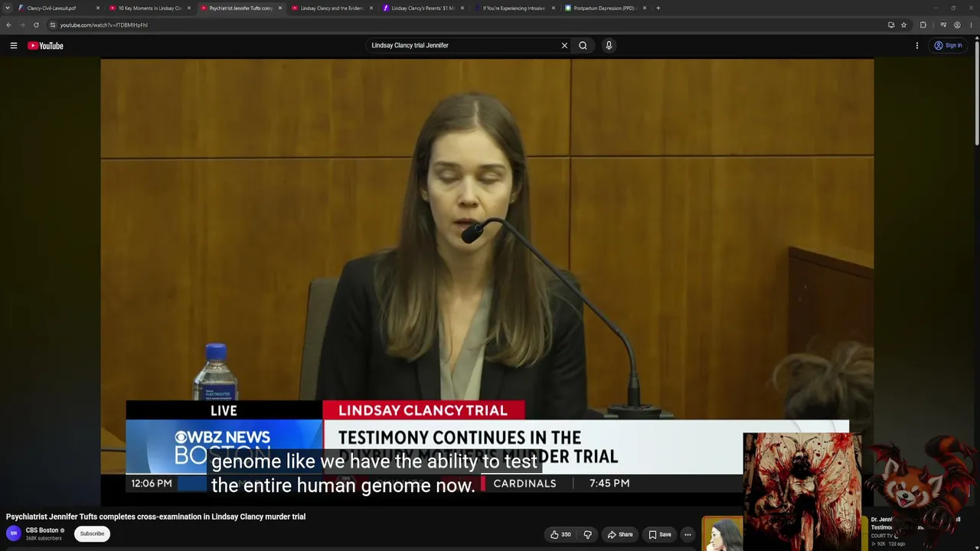Open a new browser tab

658,8
